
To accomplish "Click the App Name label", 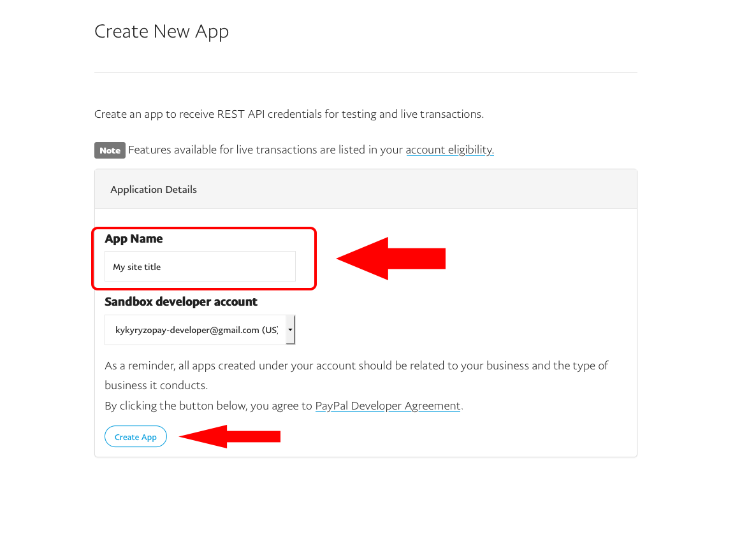I will point(134,239).
